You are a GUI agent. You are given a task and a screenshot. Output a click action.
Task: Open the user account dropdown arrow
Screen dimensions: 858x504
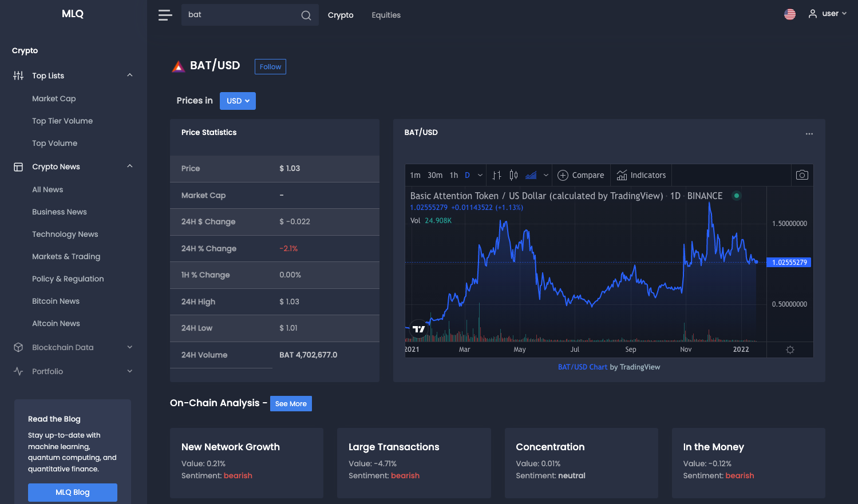pos(844,14)
